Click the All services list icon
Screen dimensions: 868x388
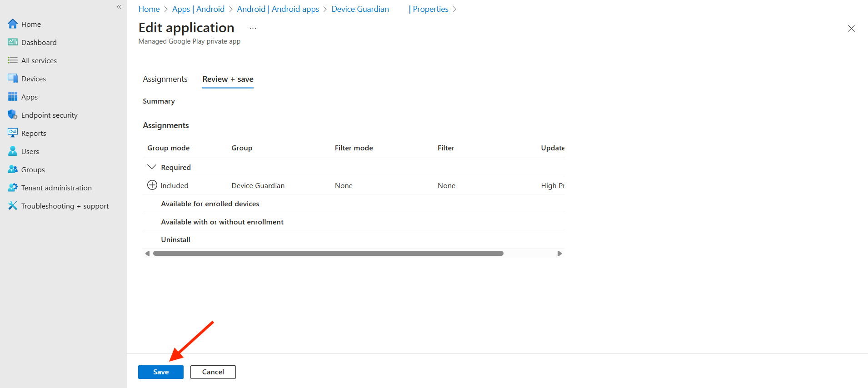point(13,60)
